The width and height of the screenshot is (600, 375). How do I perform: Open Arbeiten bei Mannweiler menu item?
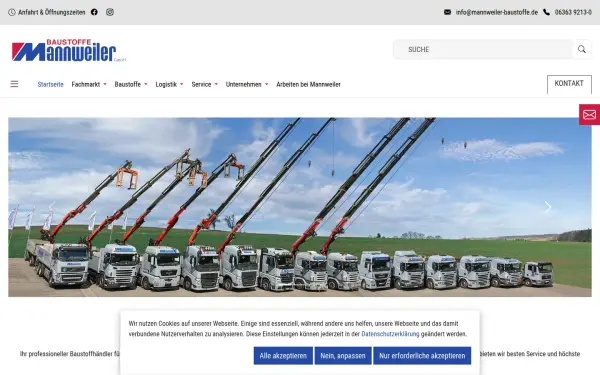pyautogui.click(x=308, y=84)
